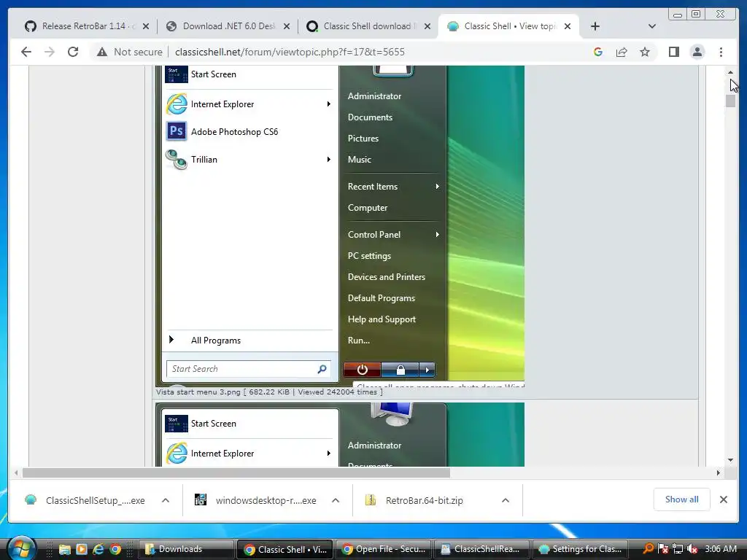Switch to Settings for Classic Shell taskbar button
The height and width of the screenshot is (560, 747).
pos(580,550)
